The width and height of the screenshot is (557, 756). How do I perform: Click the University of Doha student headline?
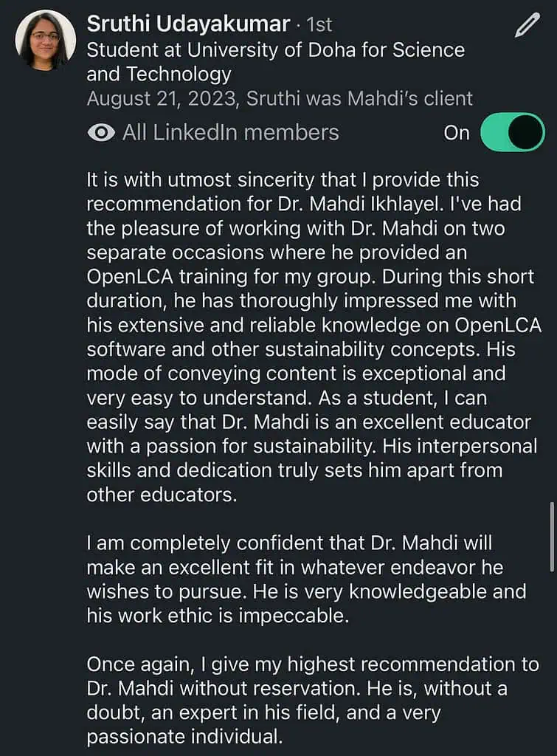275,62
